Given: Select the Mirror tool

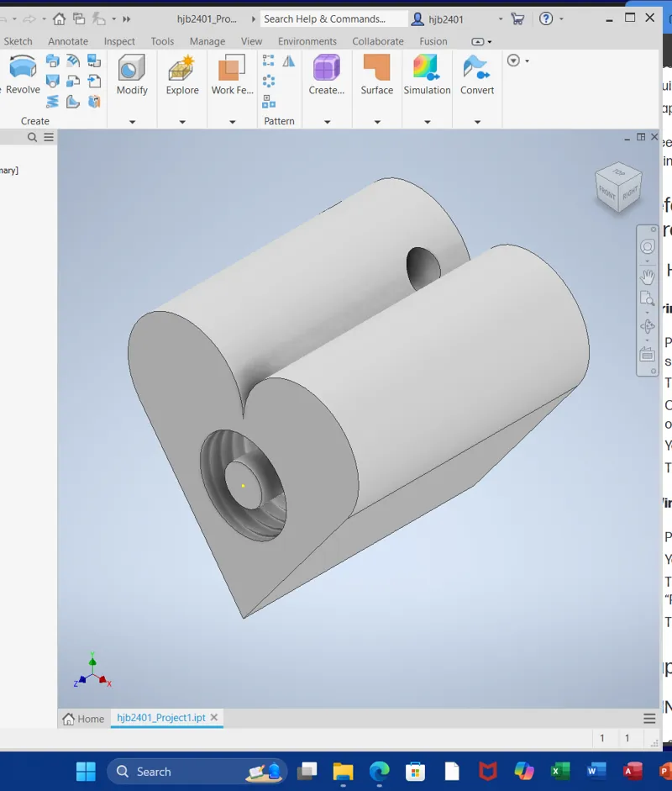Looking at the screenshot, I should (x=288, y=61).
